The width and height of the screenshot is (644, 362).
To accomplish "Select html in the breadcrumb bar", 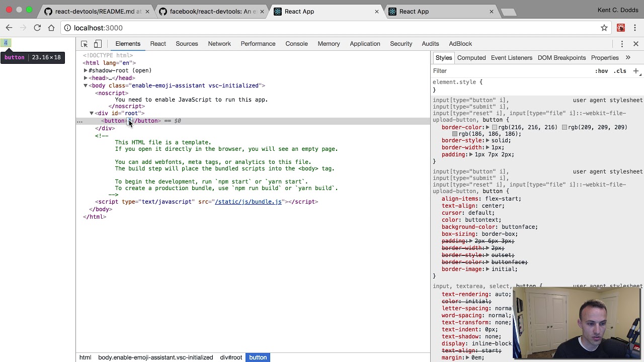I will 85,357.
